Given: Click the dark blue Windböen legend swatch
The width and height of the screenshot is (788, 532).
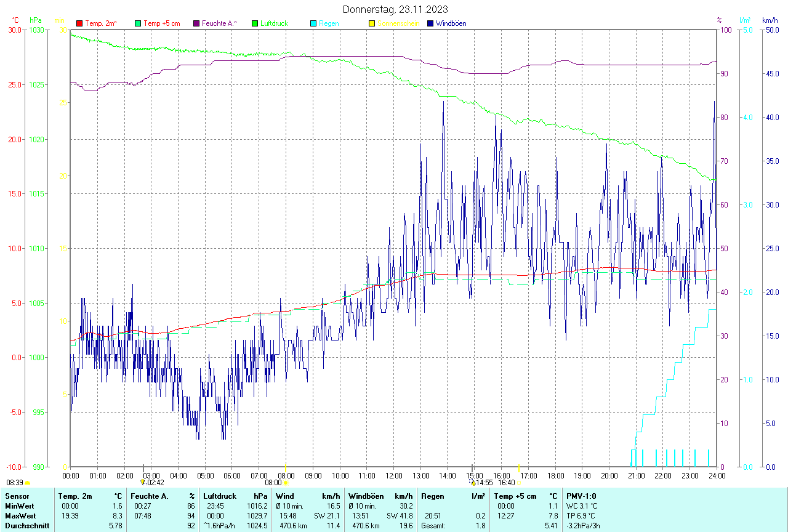Looking at the screenshot, I should click(430, 23).
